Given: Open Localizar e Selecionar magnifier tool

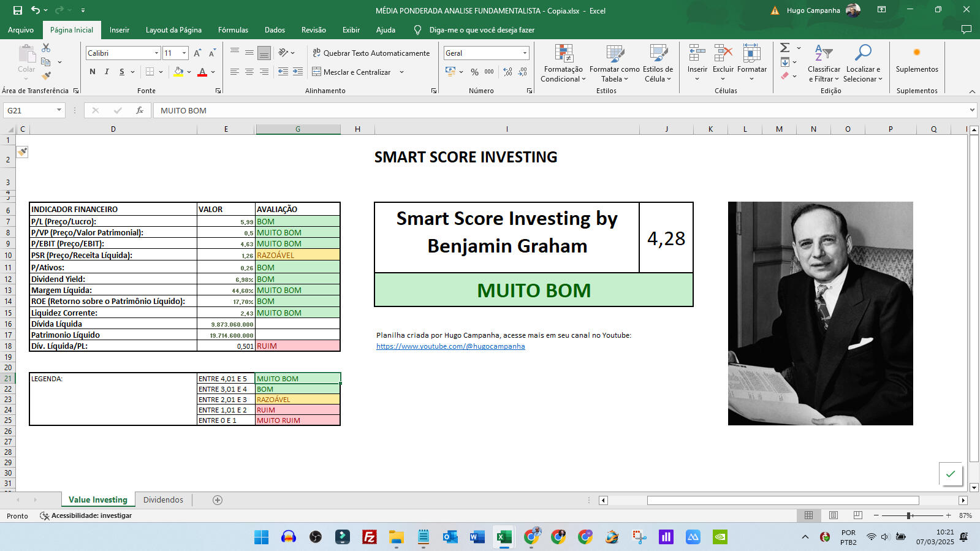Looking at the screenshot, I should 862,54.
